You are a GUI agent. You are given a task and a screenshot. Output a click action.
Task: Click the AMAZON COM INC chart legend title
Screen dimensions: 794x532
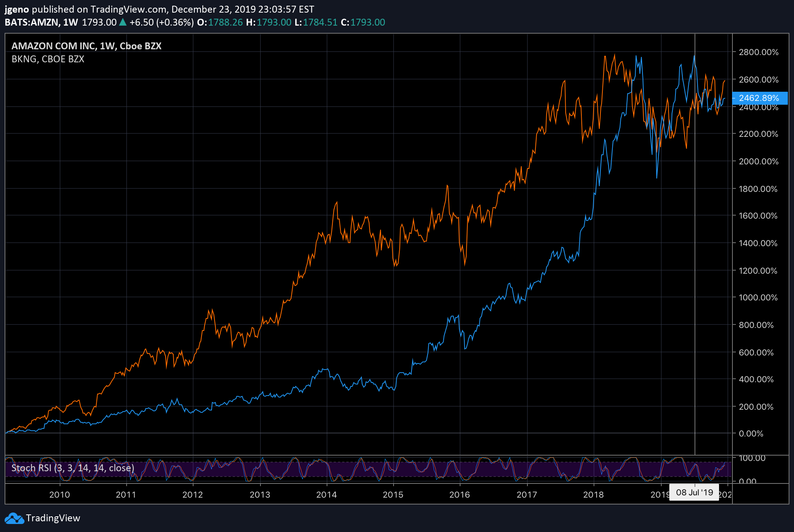(86, 46)
